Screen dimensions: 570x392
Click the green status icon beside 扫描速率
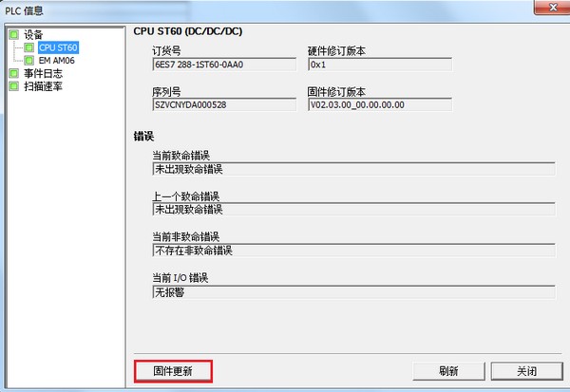coord(14,86)
